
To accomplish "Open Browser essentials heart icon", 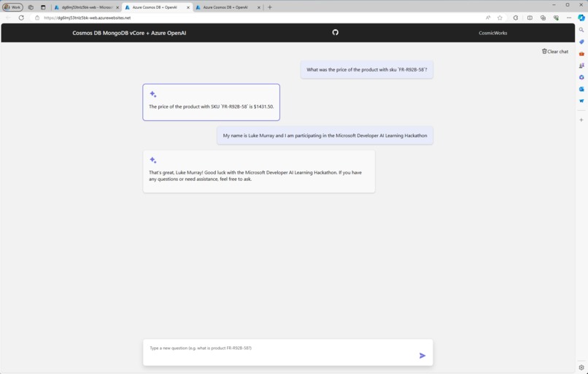I will coord(556,17).
